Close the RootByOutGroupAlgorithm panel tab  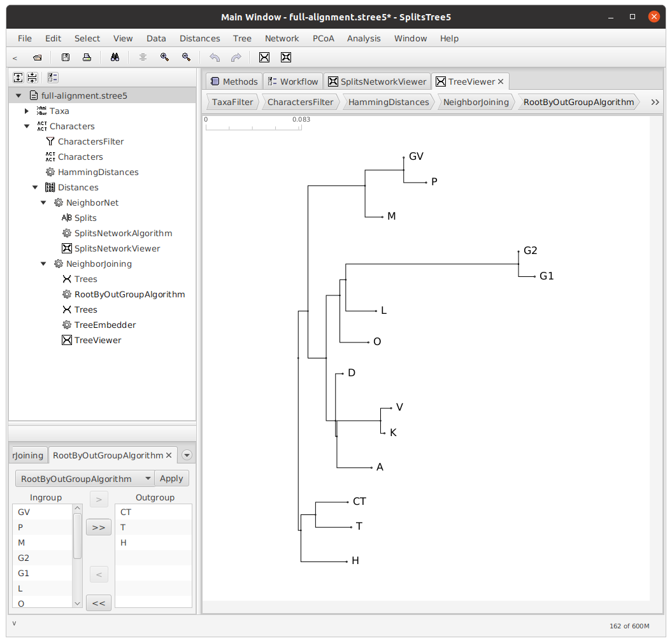pyautogui.click(x=169, y=455)
